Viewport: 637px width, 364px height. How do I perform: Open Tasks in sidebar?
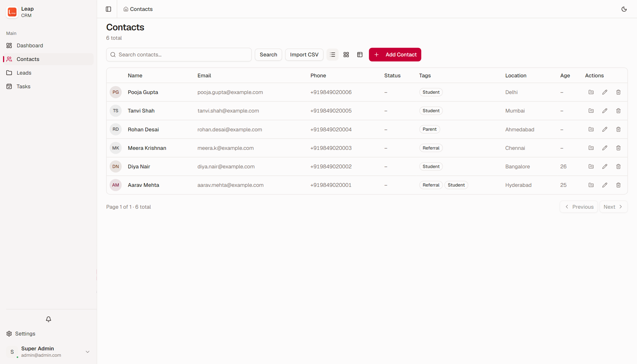49,86
